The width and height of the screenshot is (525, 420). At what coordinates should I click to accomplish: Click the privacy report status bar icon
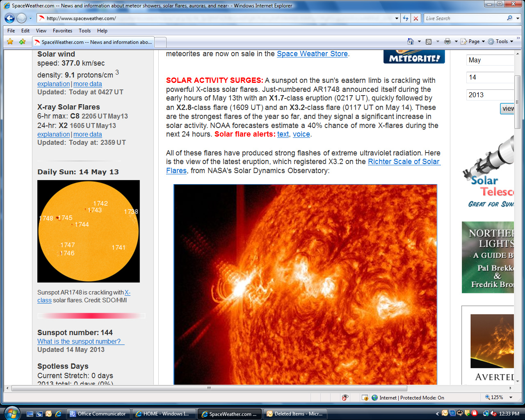(x=345, y=397)
